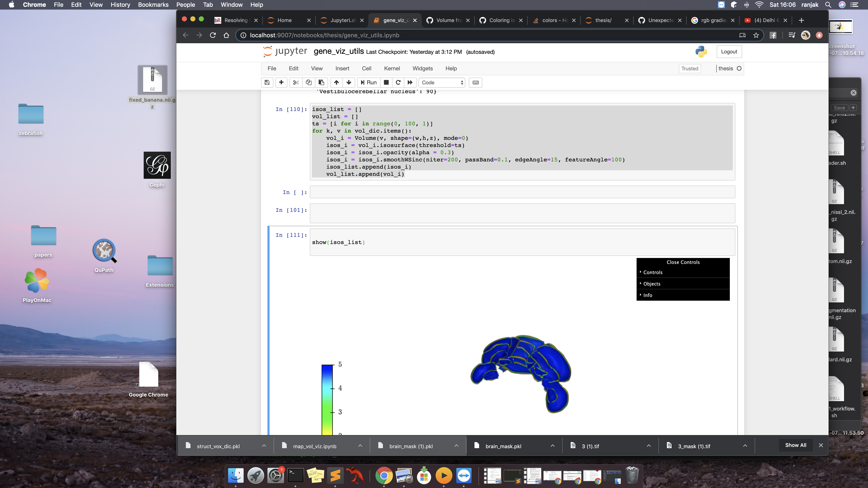Click Show All downloads
The height and width of the screenshot is (488, 868).
point(795,445)
